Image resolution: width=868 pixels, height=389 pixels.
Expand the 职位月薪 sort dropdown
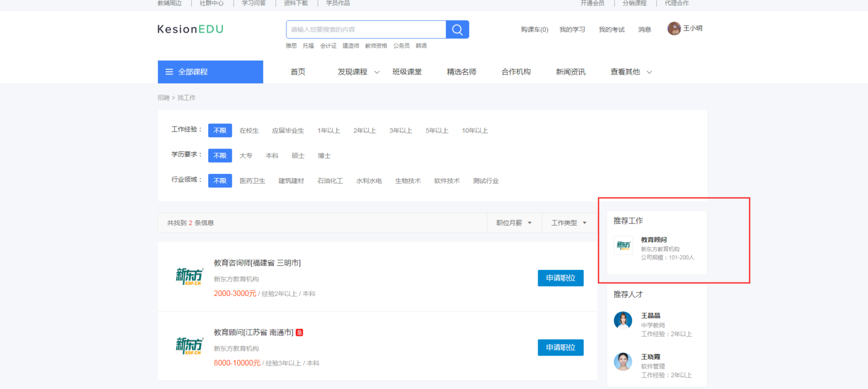coord(514,222)
